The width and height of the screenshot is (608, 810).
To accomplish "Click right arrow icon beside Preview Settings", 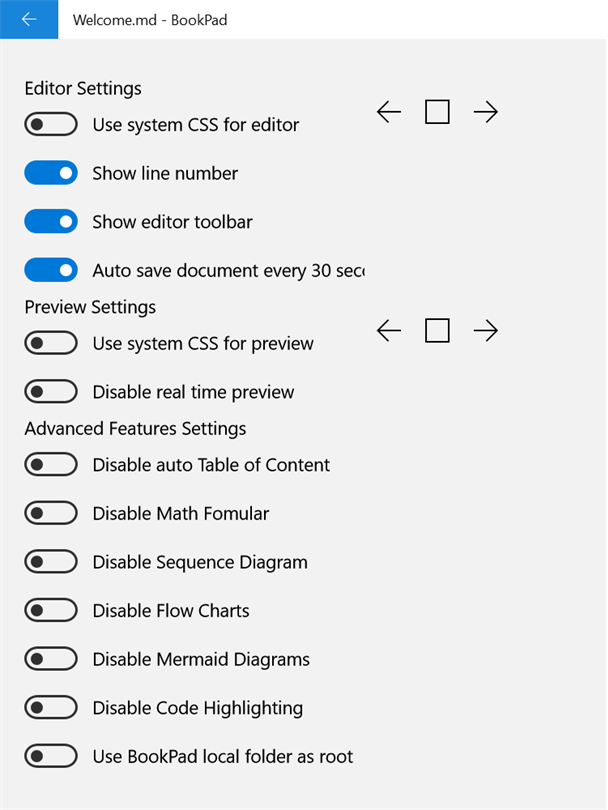I will (x=486, y=330).
